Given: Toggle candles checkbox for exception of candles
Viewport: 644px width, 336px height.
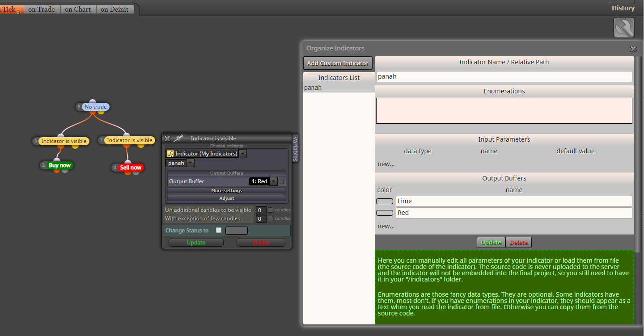Looking at the screenshot, I should (x=271, y=218).
